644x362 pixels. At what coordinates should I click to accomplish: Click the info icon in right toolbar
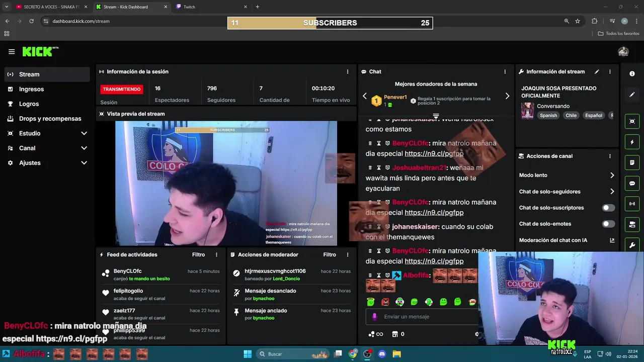[632, 74]
